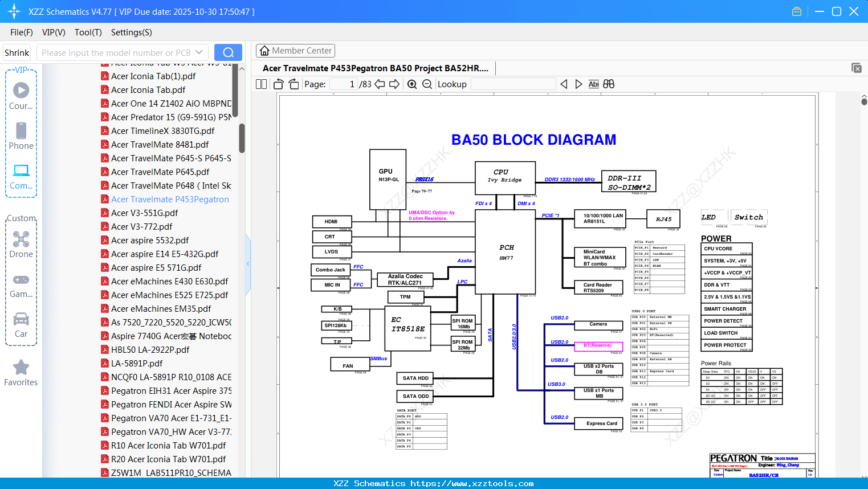Click the Lookup text field
Viewport: 868px width, 489px height.
point(514,84)
